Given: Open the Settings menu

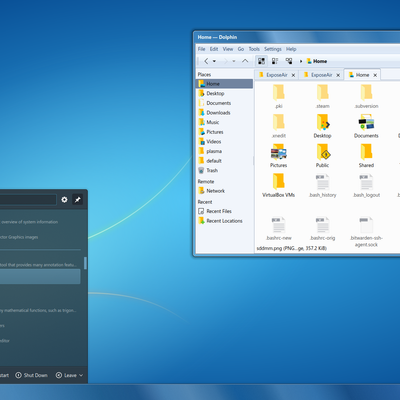Looking at the screenshot, I should (x=273, y=49).
